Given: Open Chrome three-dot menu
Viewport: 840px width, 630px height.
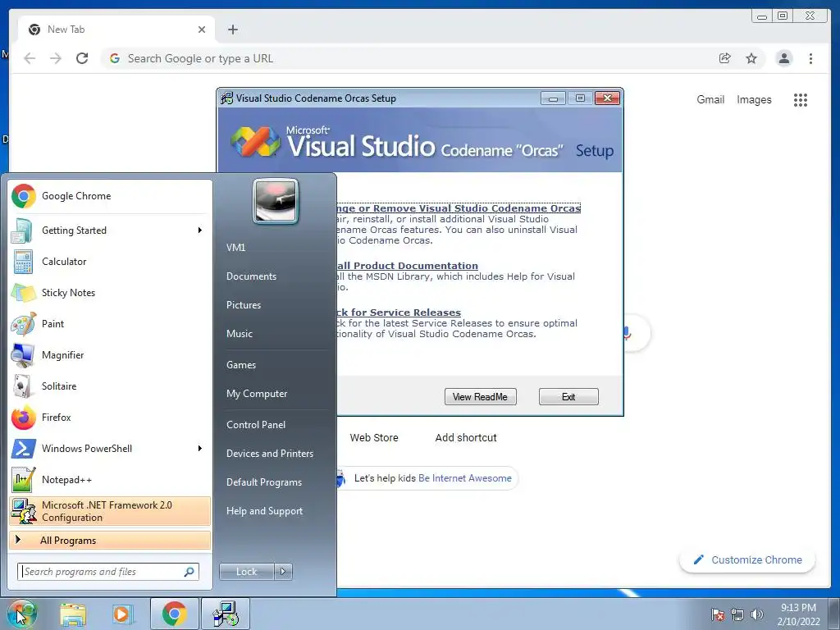Looking at the screenshot, I should (x=810, y=58).
